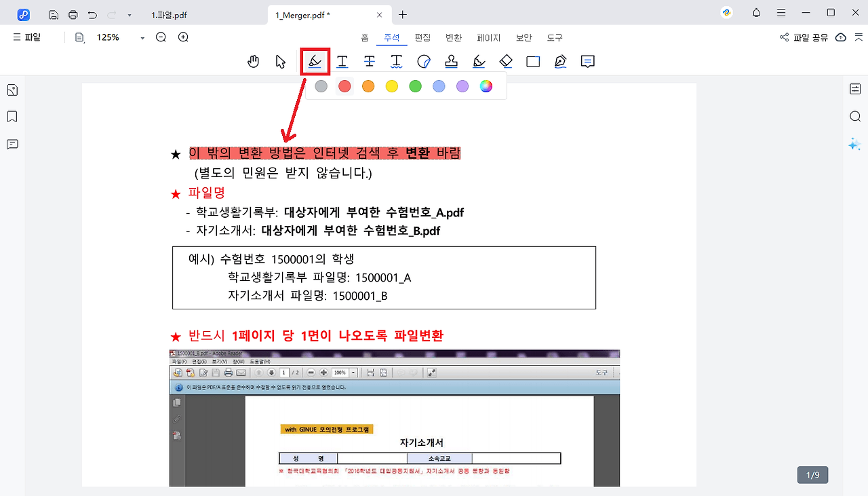Viewport: 868px width, 496px height.
Task: Open the Sticker shape tool
Action: coord(424,62)
